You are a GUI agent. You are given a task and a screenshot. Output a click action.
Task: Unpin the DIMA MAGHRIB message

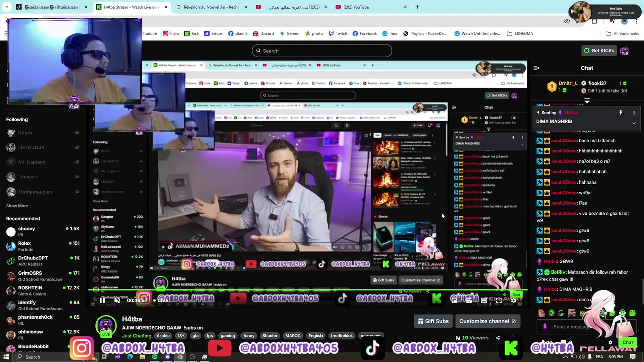pyautogui.click(x=621, y=113)
